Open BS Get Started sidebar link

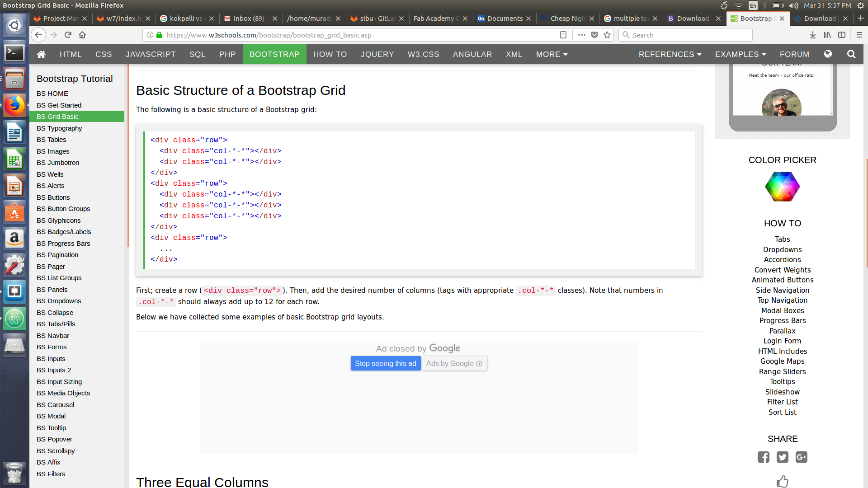tap(59, 105)
